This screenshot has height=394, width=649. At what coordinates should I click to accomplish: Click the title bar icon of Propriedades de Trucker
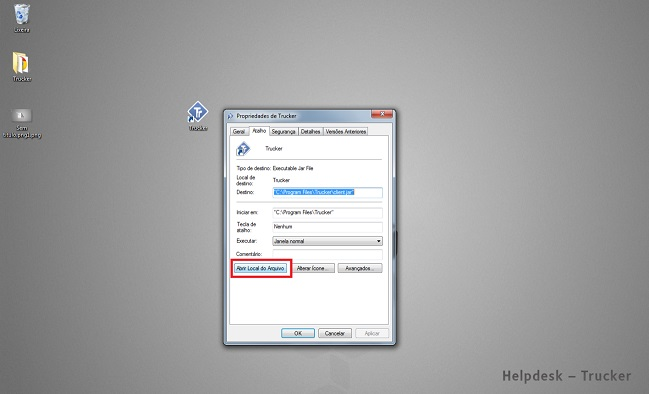(231, 116)
